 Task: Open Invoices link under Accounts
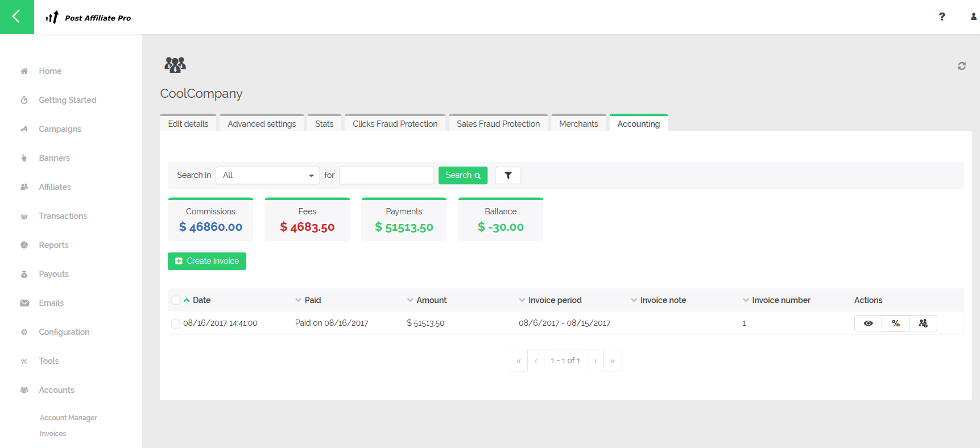click(53, 434)
